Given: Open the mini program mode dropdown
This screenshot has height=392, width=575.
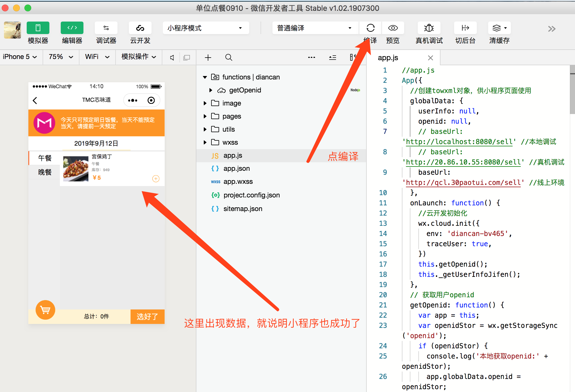Looking at the screenshot, I should click(x=206, y=28).
